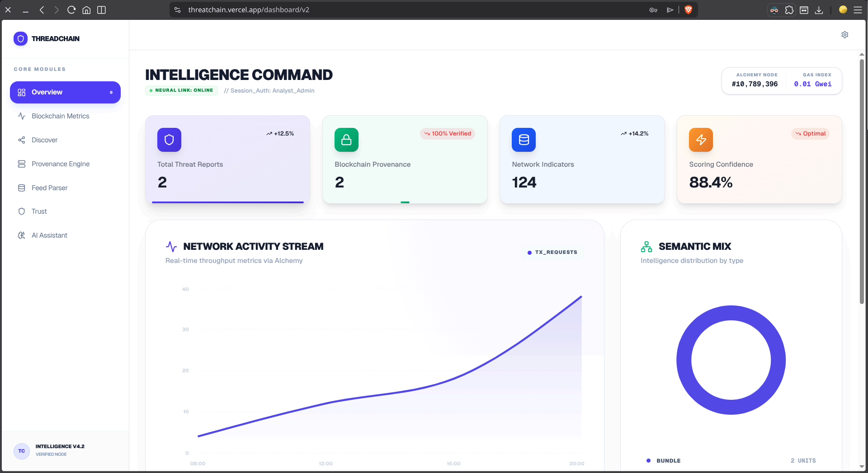Click the NEURAL LINK: ONLINE status badge

coord(181,90)
